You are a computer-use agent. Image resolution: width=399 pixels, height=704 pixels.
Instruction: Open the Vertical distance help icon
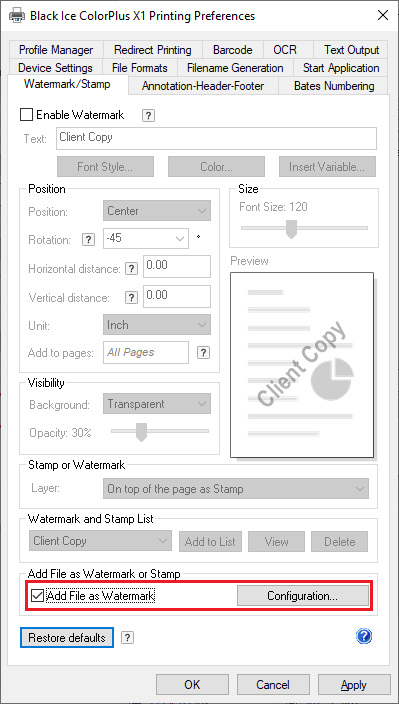point(131,297)
